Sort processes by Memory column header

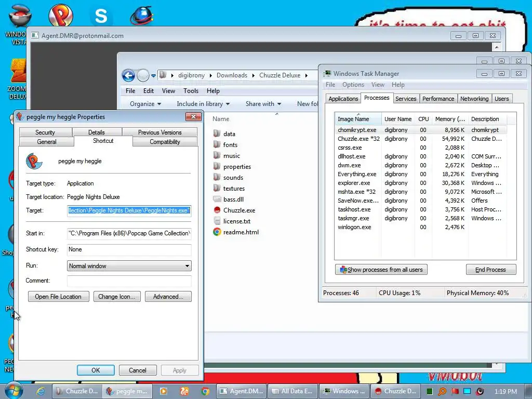click(450, 119)
